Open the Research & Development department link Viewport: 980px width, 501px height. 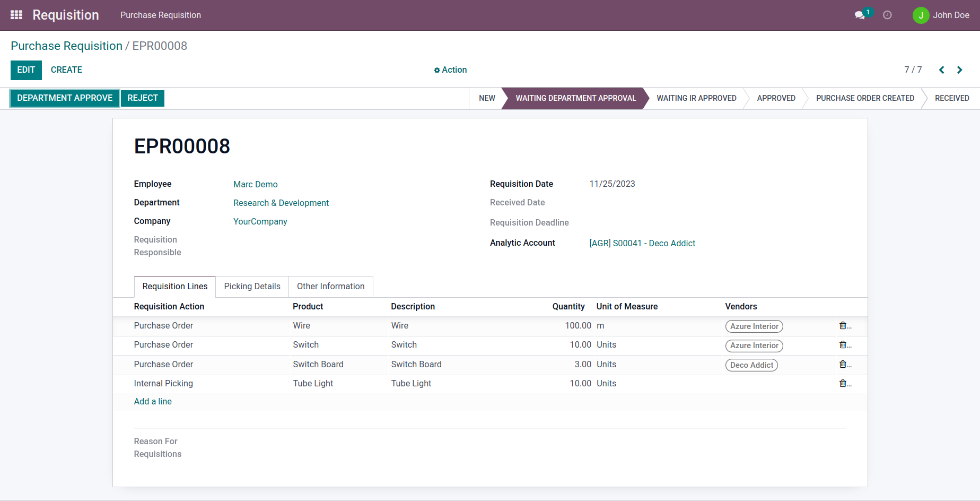click(x=281, y=203)
